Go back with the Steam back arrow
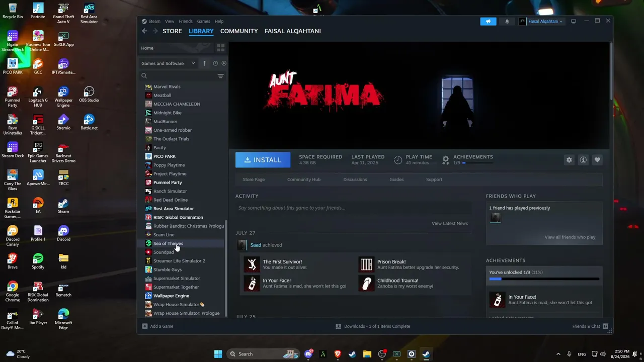 (x=144, y=31)
